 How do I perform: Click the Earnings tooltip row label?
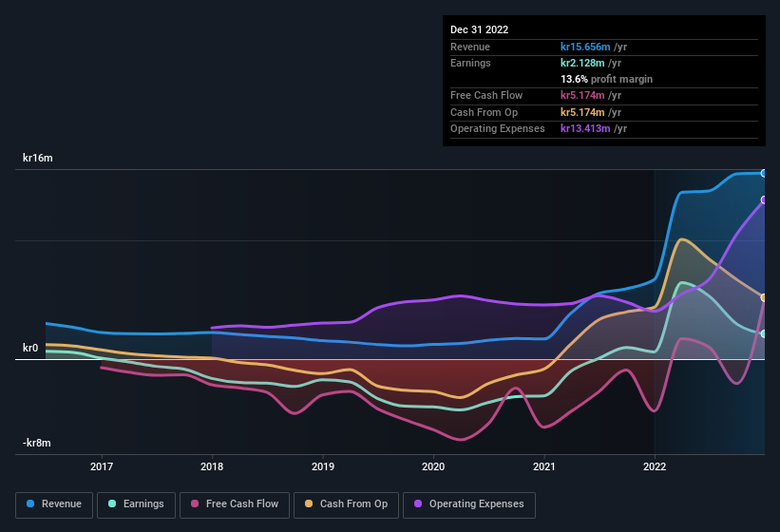[470, 63]
